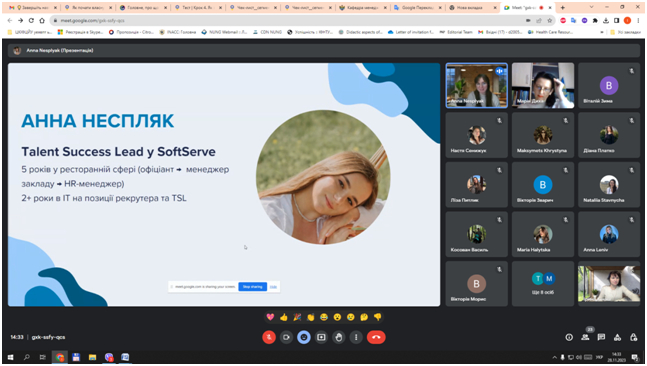The width and height of the screenshot is (647, 366).
Task: Select Косован Василь participant tile
Action: pyautogui.click(x=477, y=234)
